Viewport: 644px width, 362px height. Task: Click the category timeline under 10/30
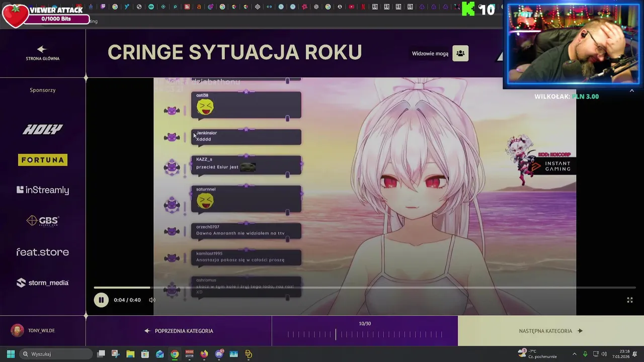point(365,334)
